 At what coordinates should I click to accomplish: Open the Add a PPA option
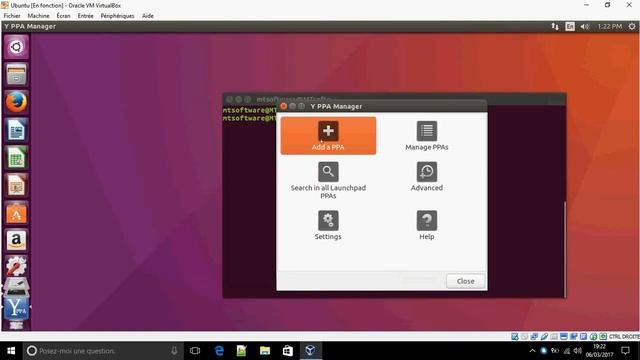tap(328, 136)
